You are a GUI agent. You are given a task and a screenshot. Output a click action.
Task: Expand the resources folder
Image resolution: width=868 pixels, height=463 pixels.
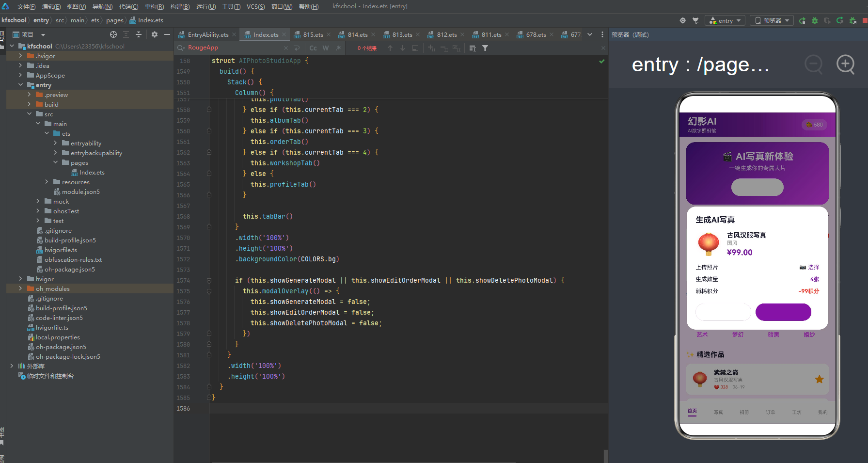47,182
